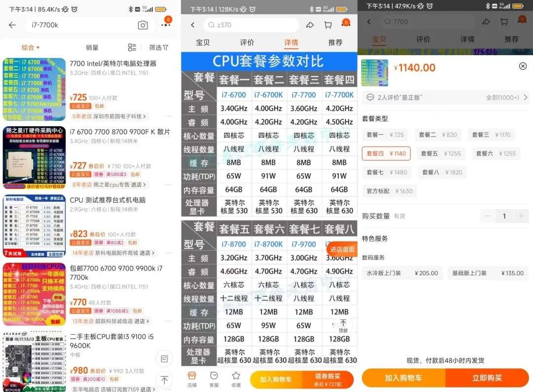Tap the 收藏 star favorite icon
The height and width of the screenshot is (392, 533).
pyautogui.click(x=236, y=380)
